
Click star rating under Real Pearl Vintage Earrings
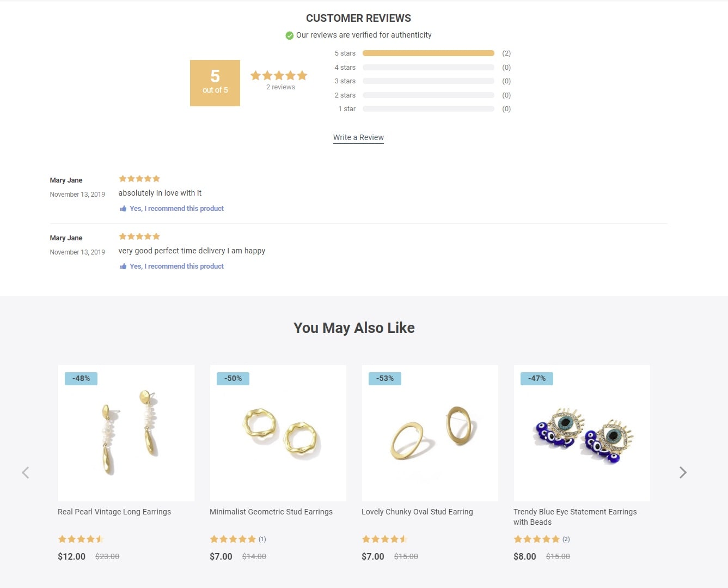81,539
